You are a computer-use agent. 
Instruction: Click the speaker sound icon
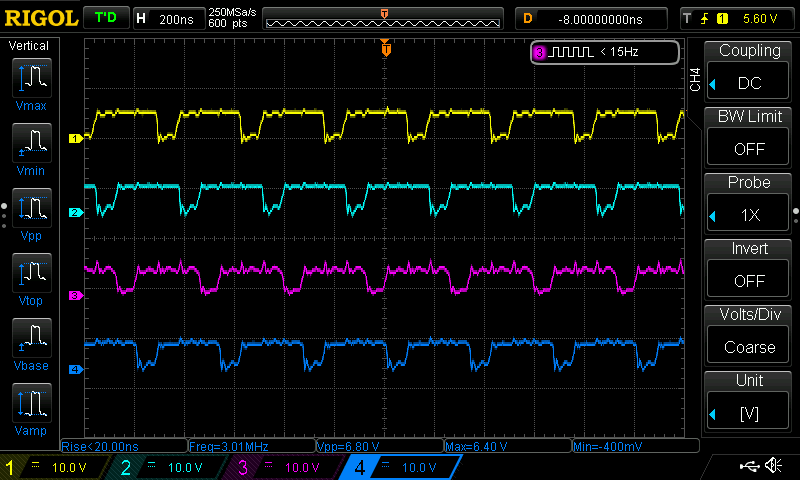point(774,466)
